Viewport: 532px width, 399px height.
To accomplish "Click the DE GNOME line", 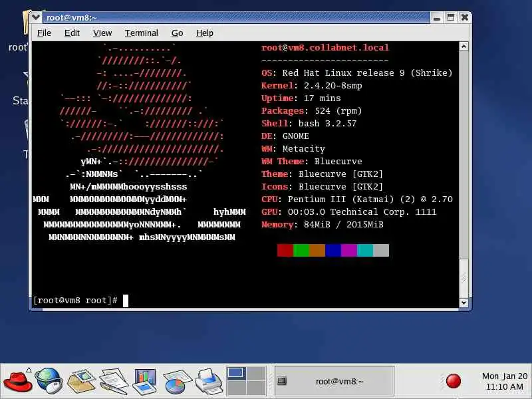I will (x=285, y=136).
